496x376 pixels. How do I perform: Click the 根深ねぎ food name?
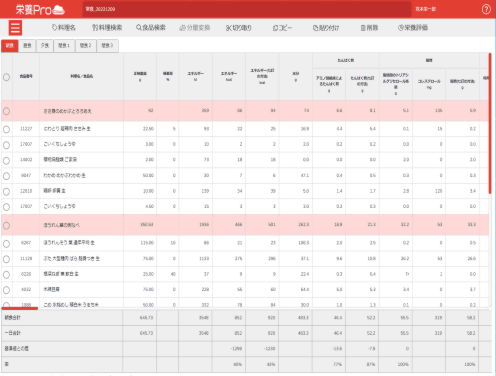tap(61, 274)
